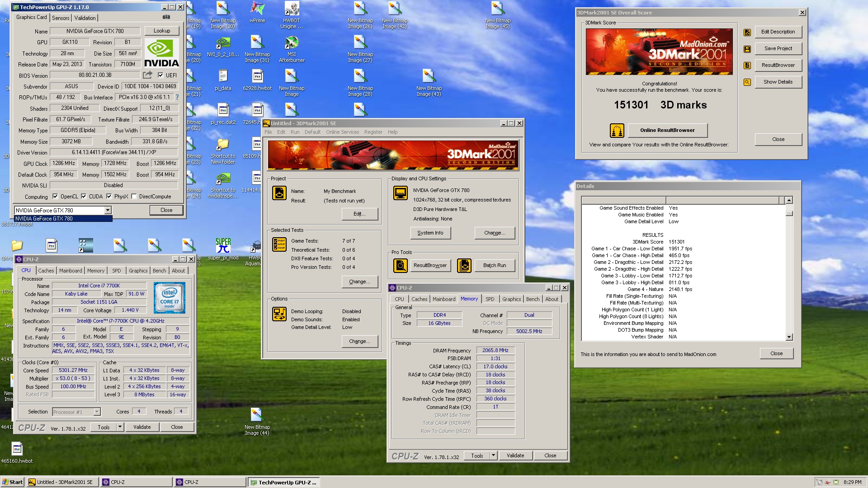Select the pi_data file icon
Viewport: 868px width, 488px height.
tap(223, 80)
